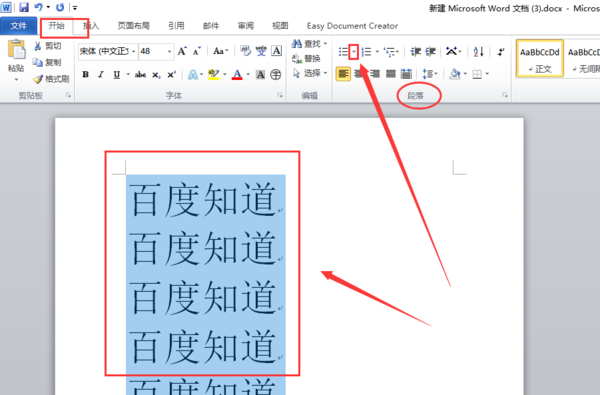Expand the bullet list dropdown arrow
600x395 pixels.
[354, 52]
